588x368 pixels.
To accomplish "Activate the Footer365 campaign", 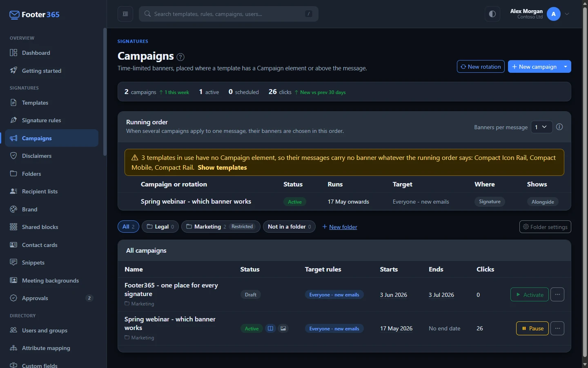I will coord(529,294).
